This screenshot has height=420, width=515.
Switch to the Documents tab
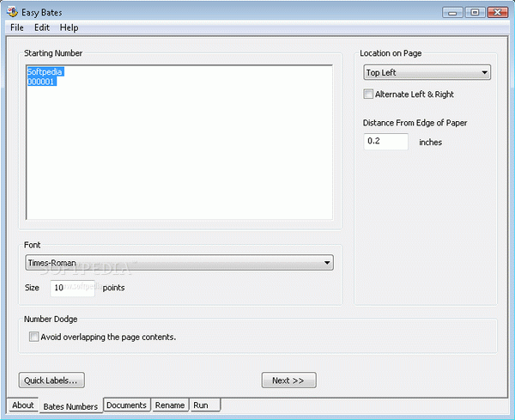(127, 405)
